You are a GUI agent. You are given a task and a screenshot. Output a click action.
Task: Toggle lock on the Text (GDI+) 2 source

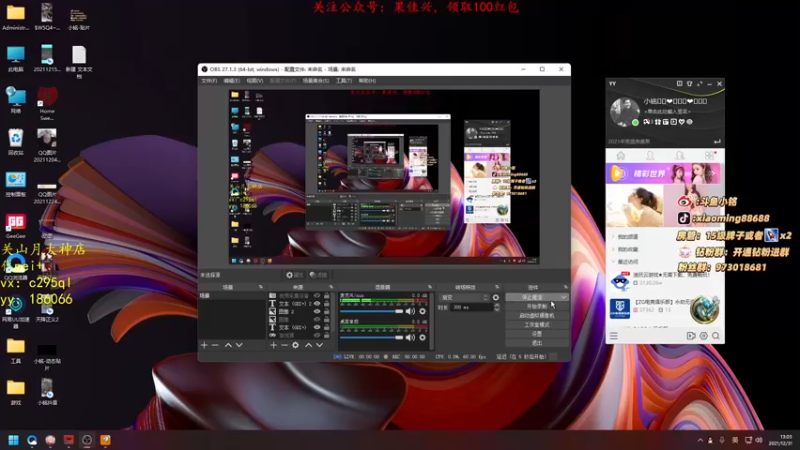[327, 304]
